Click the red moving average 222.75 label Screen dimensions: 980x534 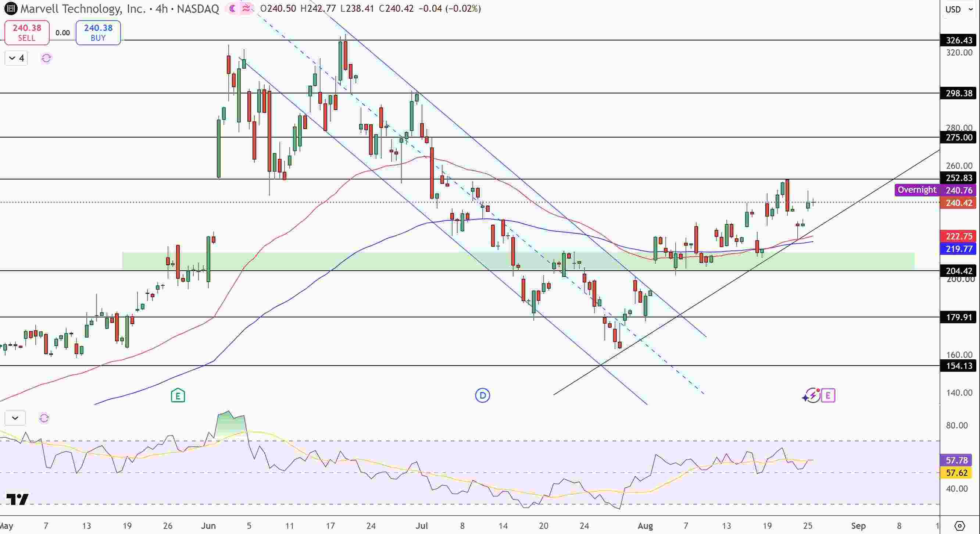pos(958,236)
